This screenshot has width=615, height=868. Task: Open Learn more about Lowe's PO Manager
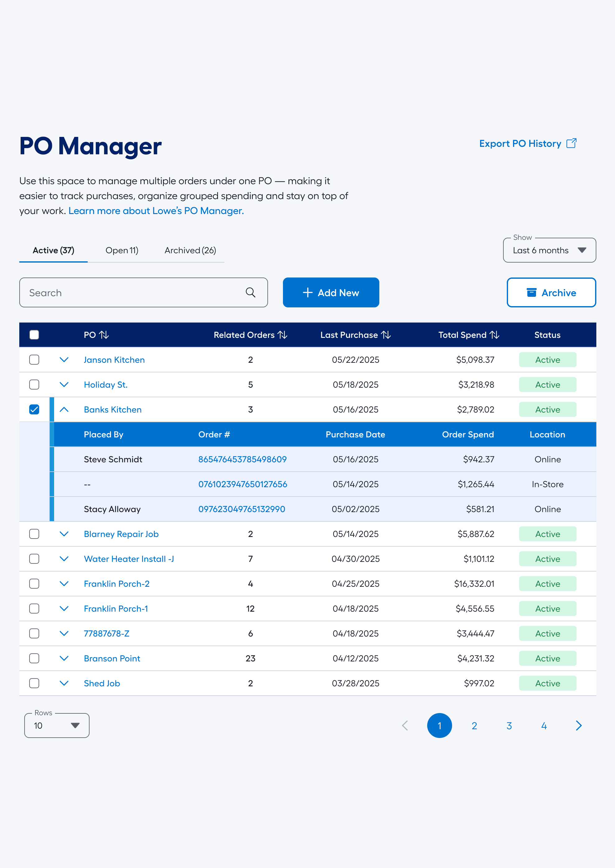pyautogui.click(x=156, y=211)
